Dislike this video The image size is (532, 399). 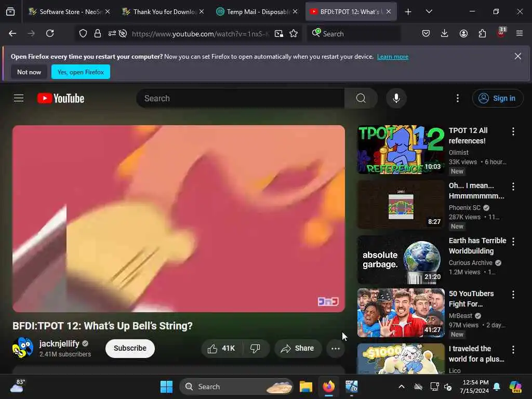pos(255,349)
